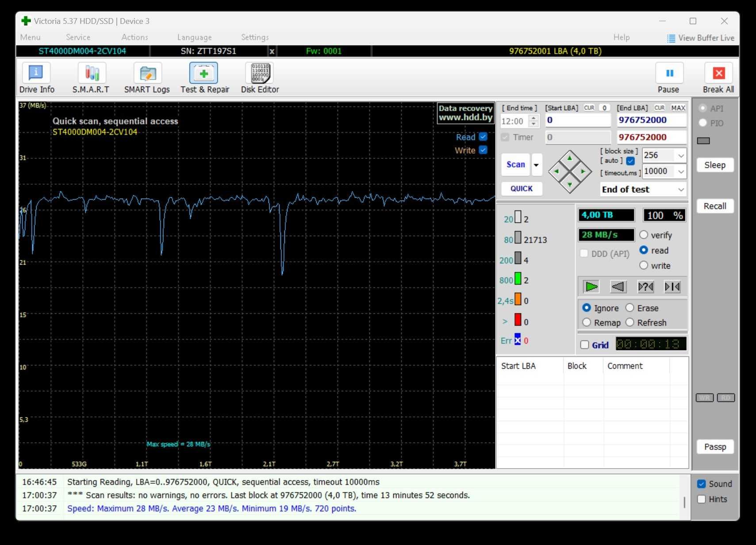
Task: Click the x beside the serial number
Action: click(x=272, y=51)
